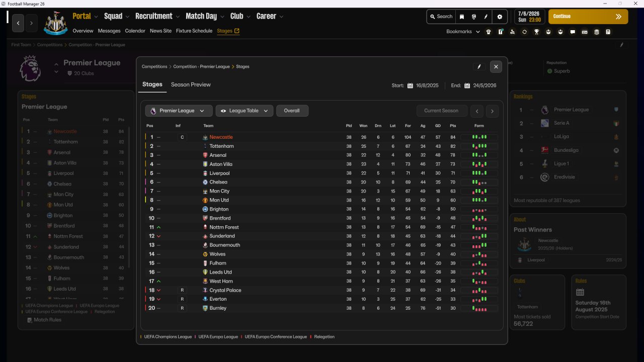
Task: Click the coin stack icon in Bookmarks bar
Action: point(597,32)
